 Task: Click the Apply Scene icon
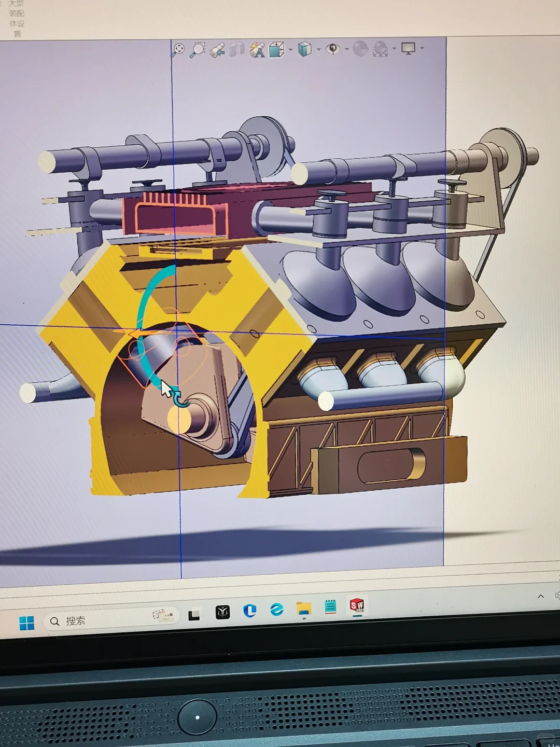point(381,49)
